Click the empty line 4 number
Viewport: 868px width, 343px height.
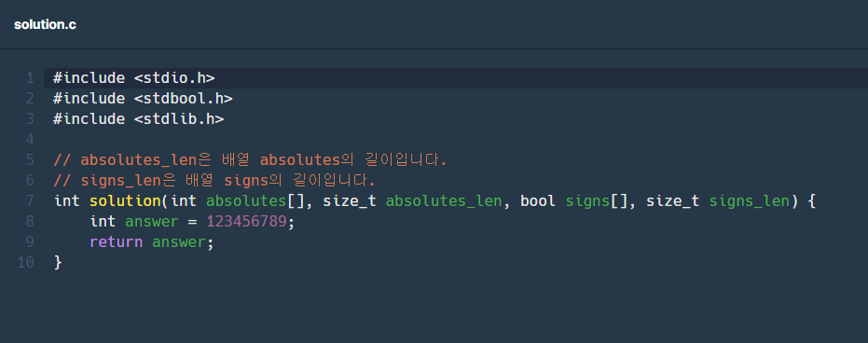[x=30, y=140]
